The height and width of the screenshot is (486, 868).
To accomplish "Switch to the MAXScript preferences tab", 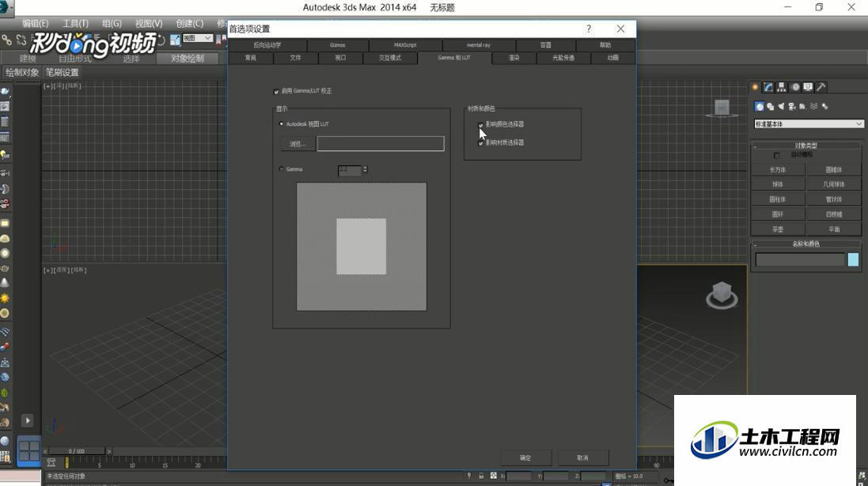I will pos(405,45).
